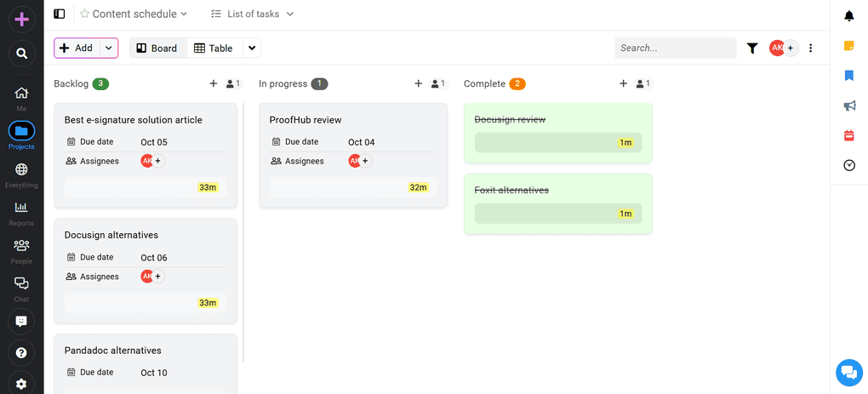Add assignee on Docusign alternatives card

click(x=158, y=276)
